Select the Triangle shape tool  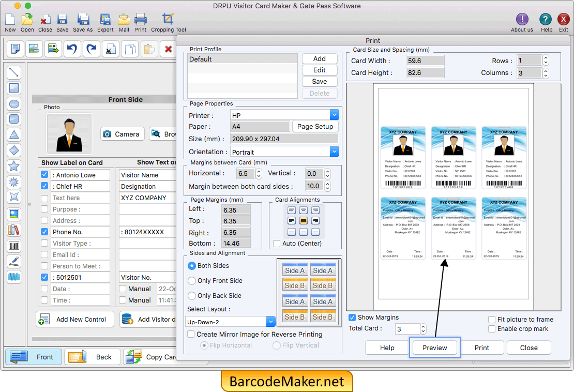[14, 134]
